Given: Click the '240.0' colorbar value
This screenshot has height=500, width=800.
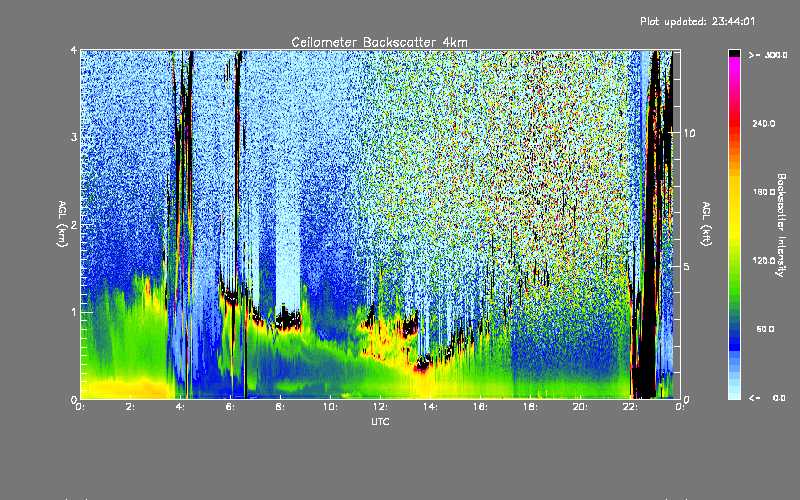Looking at the screenshot, I should (x=764, y=123).
